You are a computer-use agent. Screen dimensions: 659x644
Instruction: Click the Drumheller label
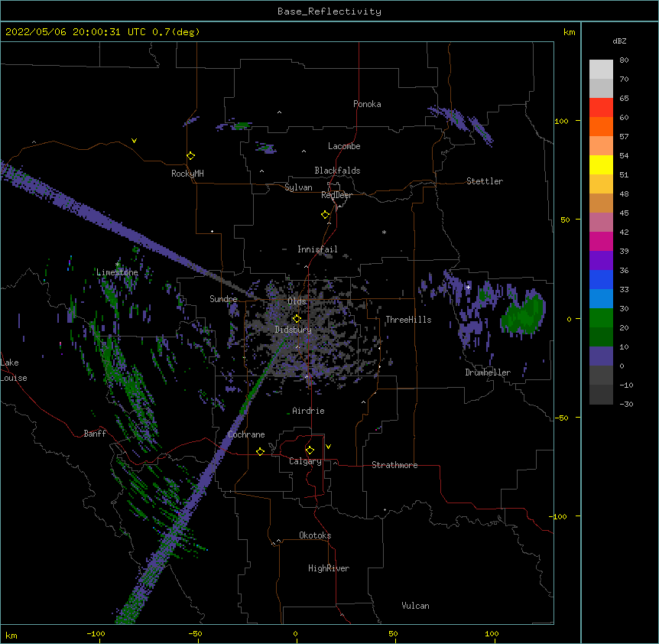(488, 372)
